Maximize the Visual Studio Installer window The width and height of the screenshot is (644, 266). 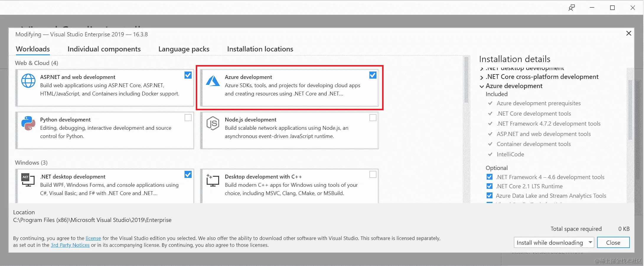(612, 8)
